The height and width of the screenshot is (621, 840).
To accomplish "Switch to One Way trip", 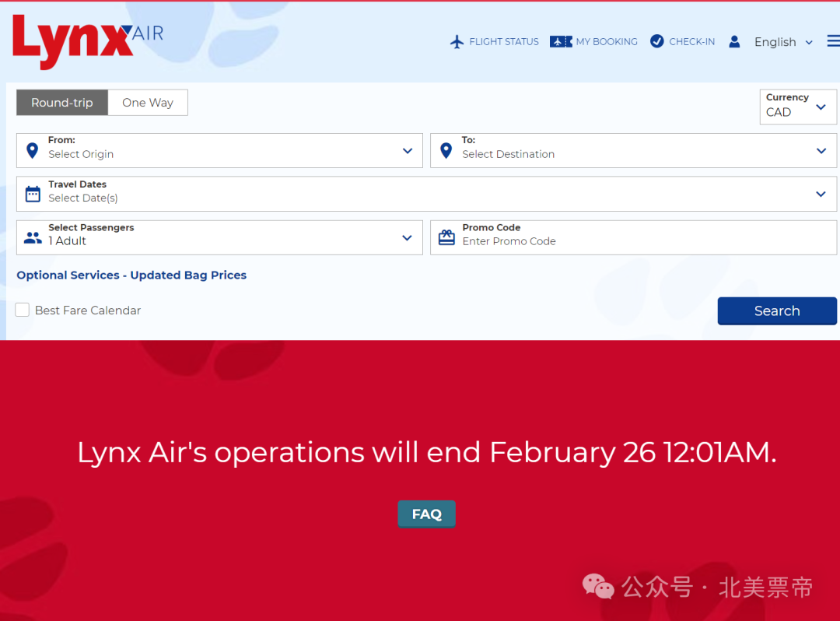I will click(x=148, y=103).
